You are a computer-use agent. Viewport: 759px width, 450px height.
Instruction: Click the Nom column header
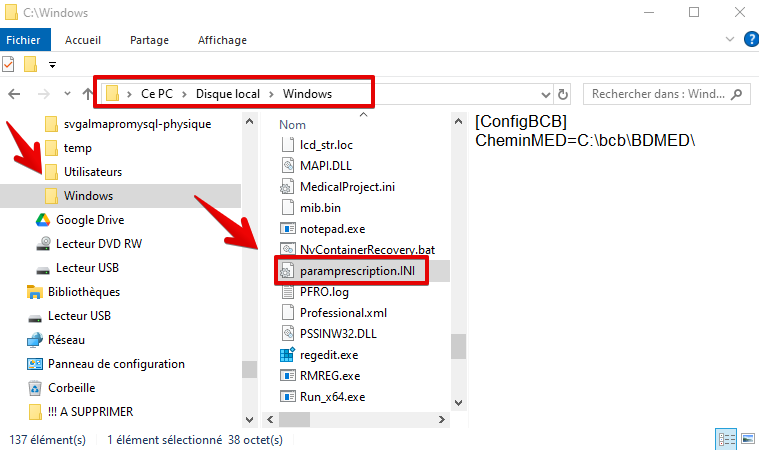[292, 125]
